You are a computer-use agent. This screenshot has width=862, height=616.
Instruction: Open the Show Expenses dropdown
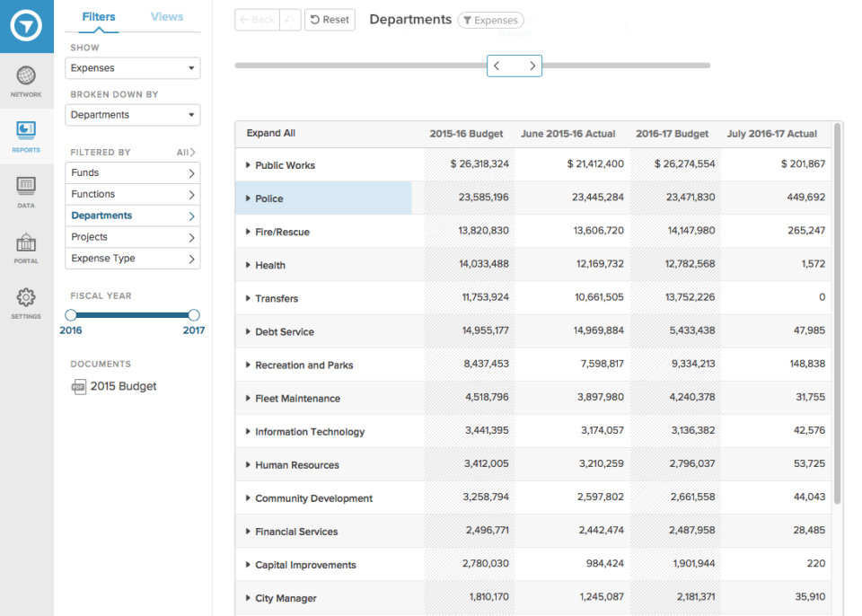tap(132, 68)
